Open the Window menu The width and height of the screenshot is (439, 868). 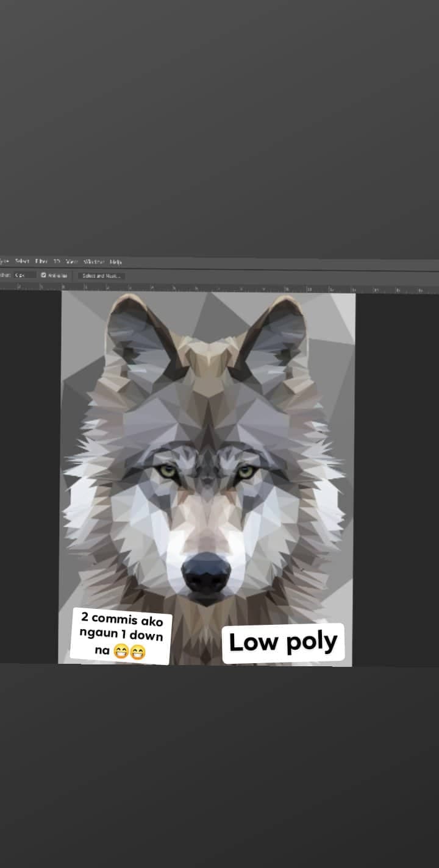94,261
